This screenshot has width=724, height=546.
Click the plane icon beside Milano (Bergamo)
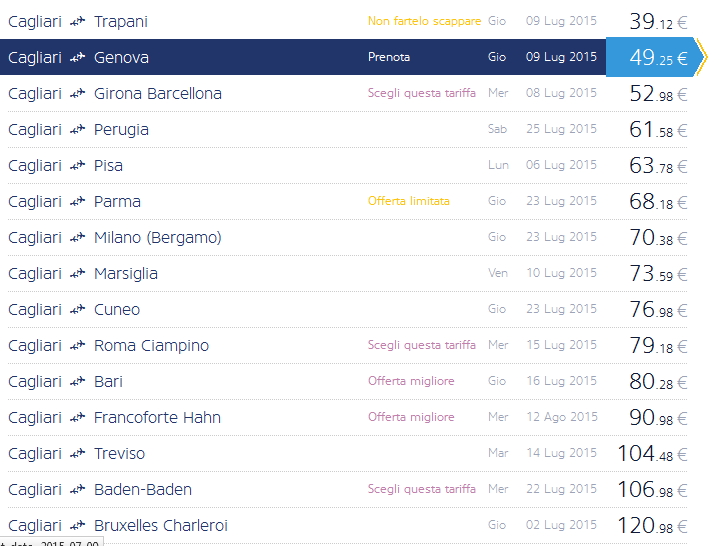point(78,238)
